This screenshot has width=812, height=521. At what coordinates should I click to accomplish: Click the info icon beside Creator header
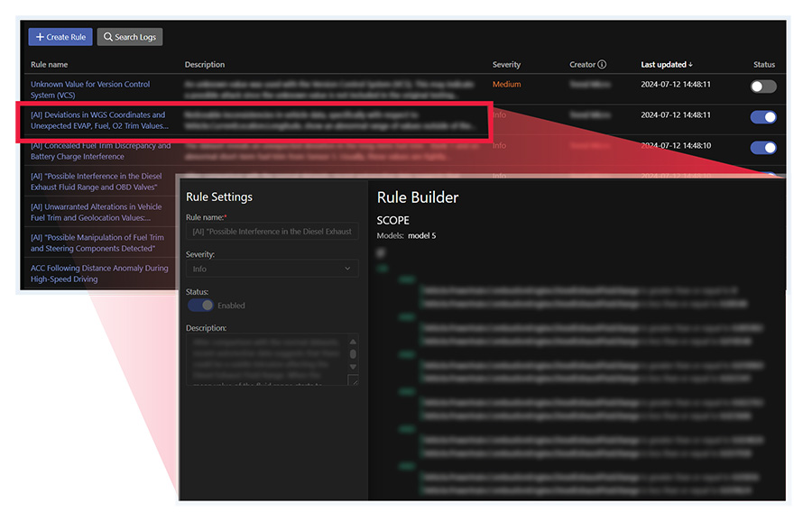pyautogui.click(x=600, y=64)
